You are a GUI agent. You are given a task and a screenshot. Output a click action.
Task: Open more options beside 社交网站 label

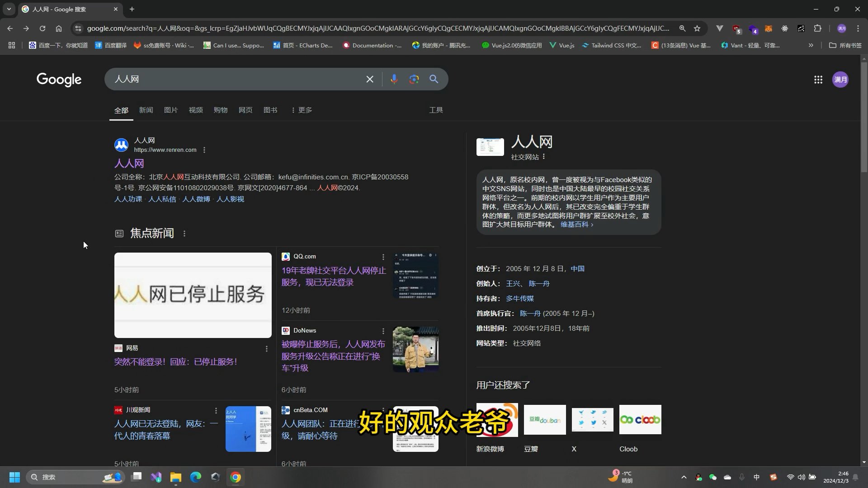point(544,157)
